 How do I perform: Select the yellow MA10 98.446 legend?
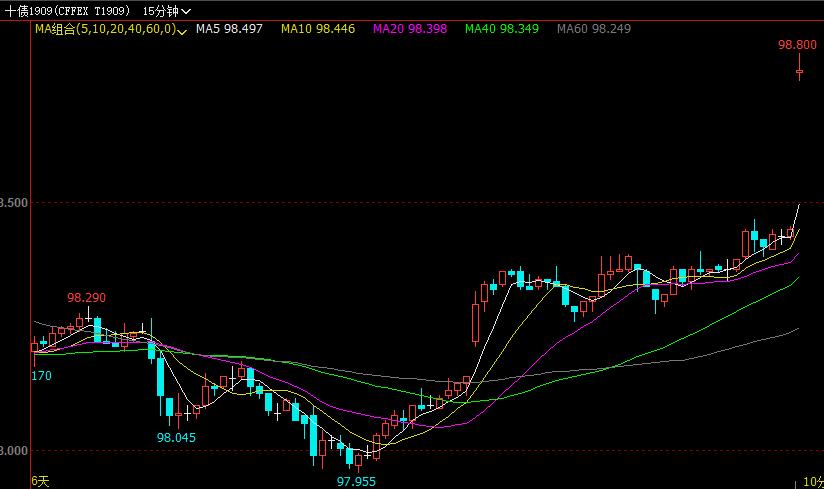(x=317, y=29)
